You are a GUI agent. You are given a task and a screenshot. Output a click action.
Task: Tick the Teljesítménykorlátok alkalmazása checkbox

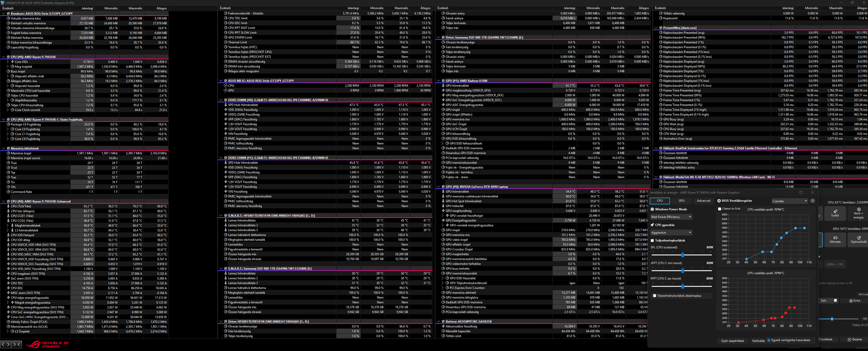(x=655, y=296)
